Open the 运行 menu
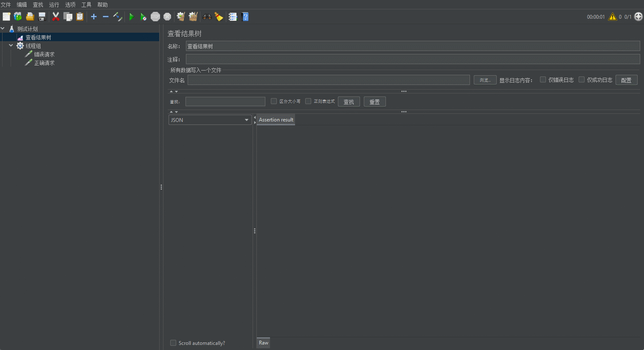 [x=54, y=5]
